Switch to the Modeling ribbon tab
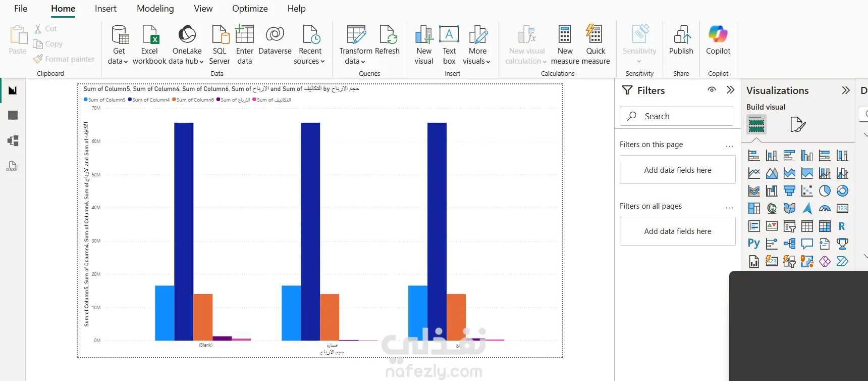This screenshot has height=381, width=868. [x=155, y=9]
